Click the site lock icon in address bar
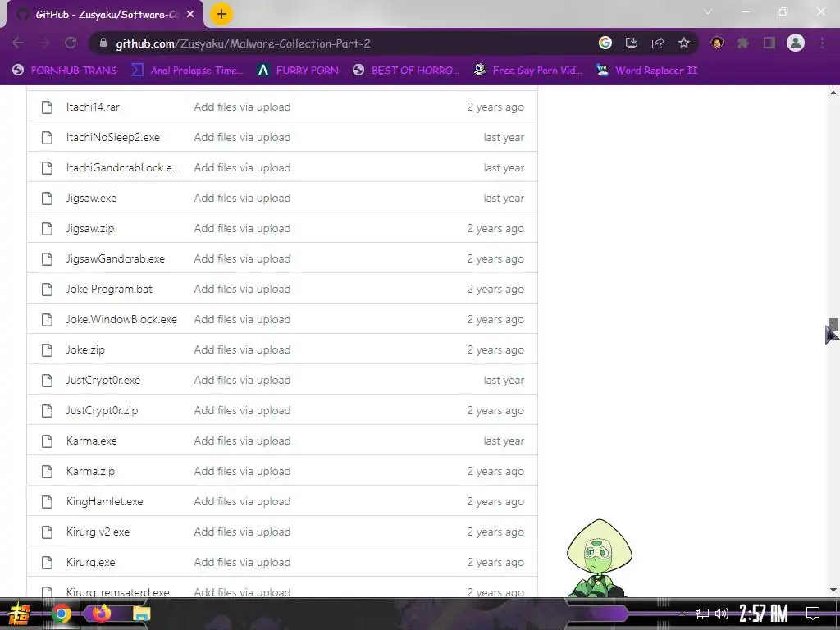 [103, 43]
